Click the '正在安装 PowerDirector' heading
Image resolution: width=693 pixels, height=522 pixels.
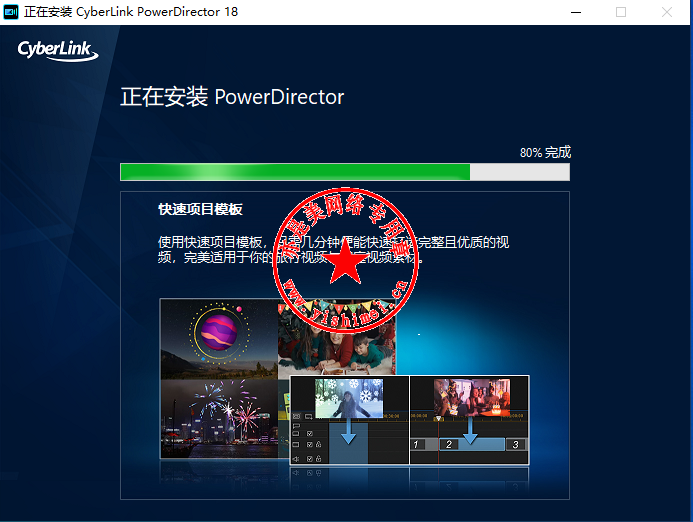pyautogui.click(x=232, y=97)
